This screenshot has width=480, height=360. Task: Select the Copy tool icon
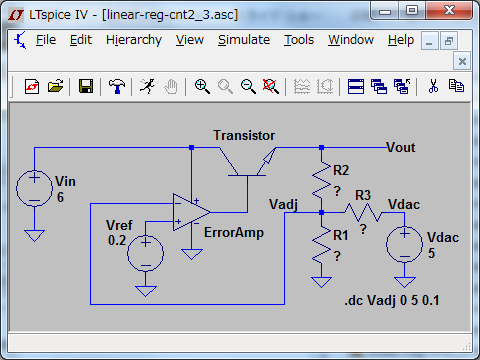click(456, 86)
